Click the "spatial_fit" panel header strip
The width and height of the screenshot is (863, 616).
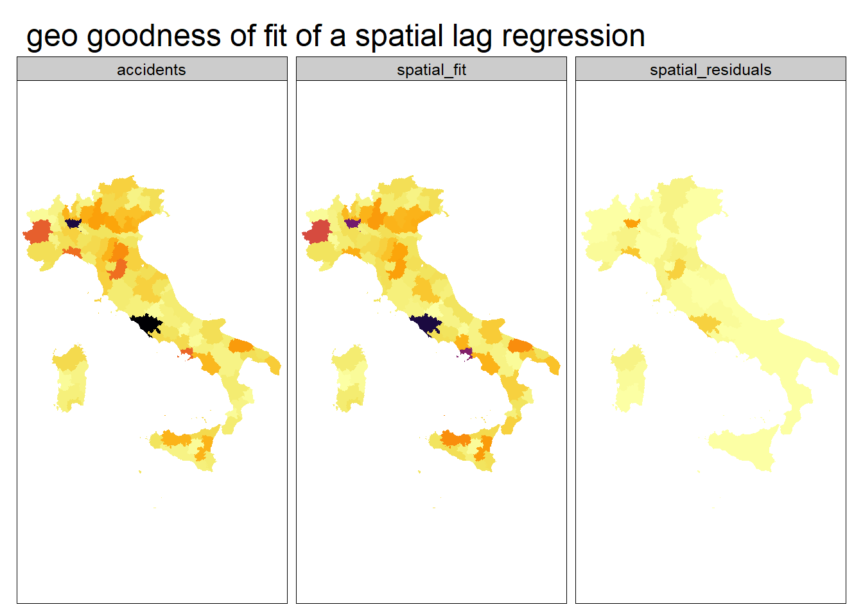pyautogui.click(x=431, y=69)
